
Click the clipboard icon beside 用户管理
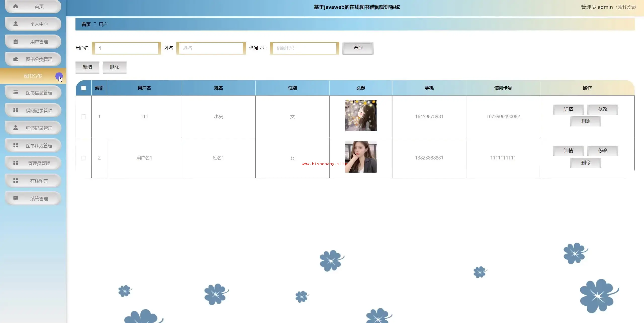(16, 42)
